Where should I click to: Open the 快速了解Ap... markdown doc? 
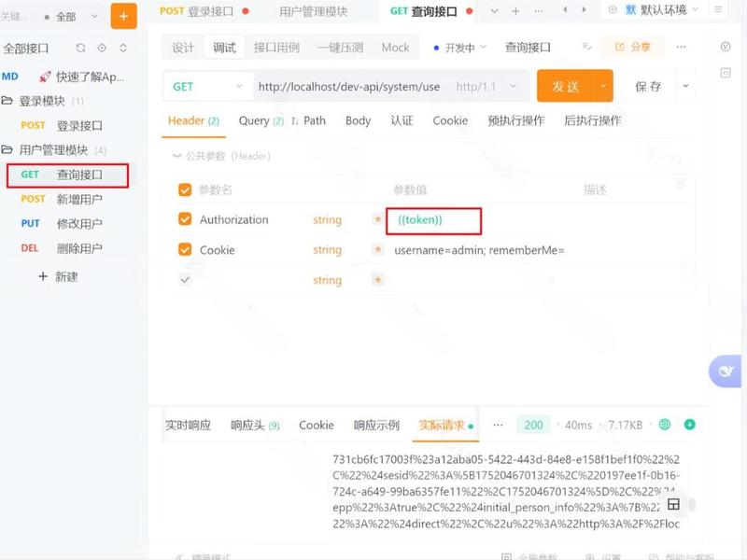63,77
